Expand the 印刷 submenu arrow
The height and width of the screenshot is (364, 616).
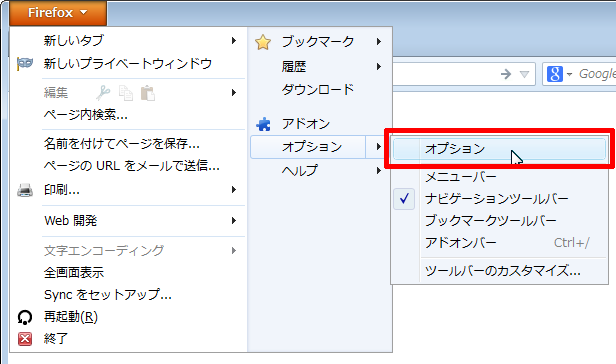[234, 190]
